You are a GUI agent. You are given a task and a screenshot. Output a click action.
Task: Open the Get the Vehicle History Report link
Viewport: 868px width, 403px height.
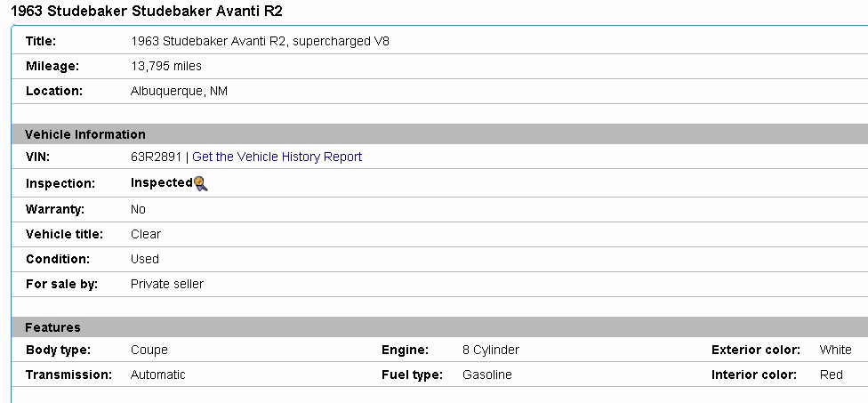pyautogui.click(x=277, y=157)
